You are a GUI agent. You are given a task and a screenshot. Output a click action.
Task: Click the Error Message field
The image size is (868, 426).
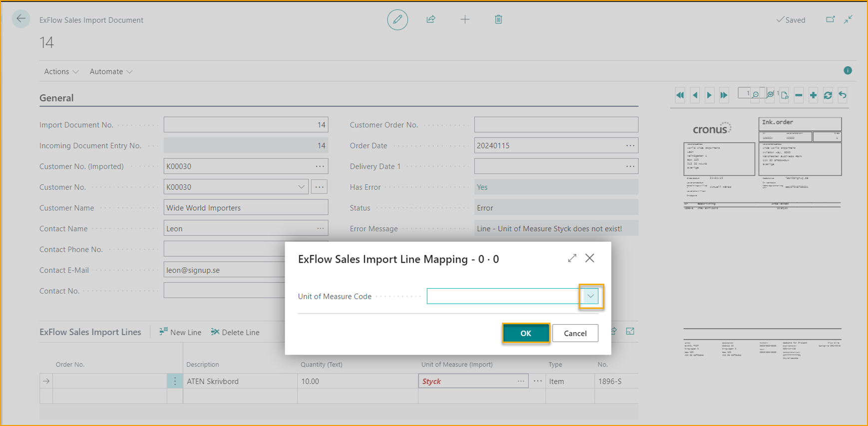tap(556, 228)
